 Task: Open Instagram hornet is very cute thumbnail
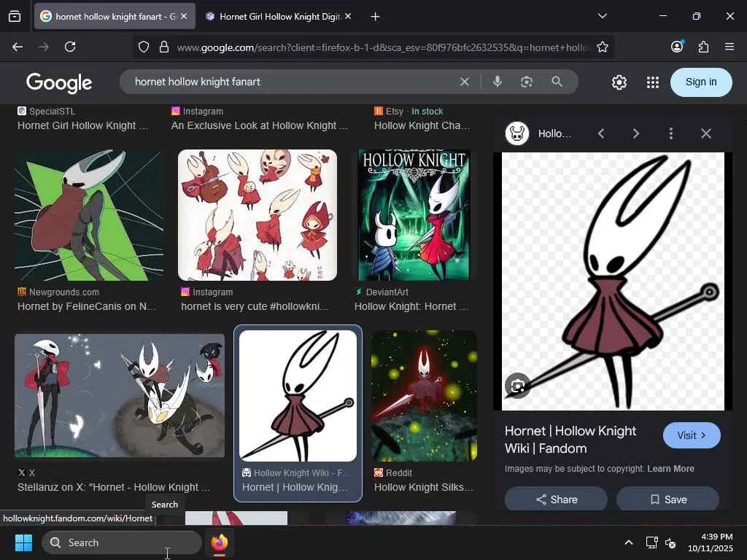(x=258, y=215)
